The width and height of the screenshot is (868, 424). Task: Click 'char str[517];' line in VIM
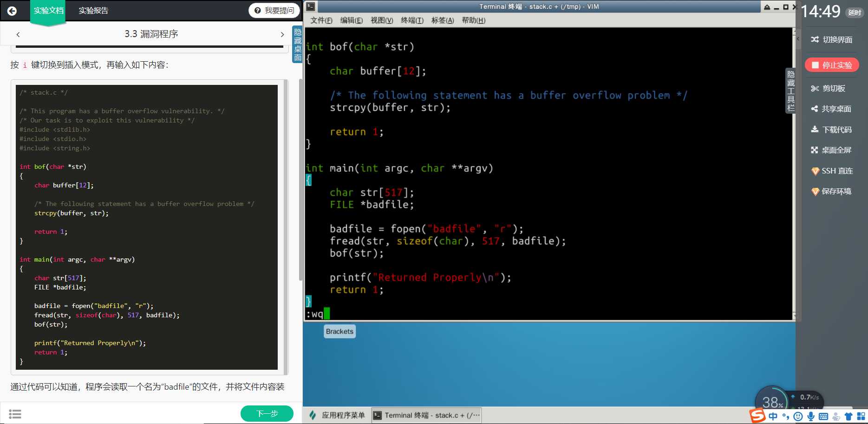[x=372, y=193]
